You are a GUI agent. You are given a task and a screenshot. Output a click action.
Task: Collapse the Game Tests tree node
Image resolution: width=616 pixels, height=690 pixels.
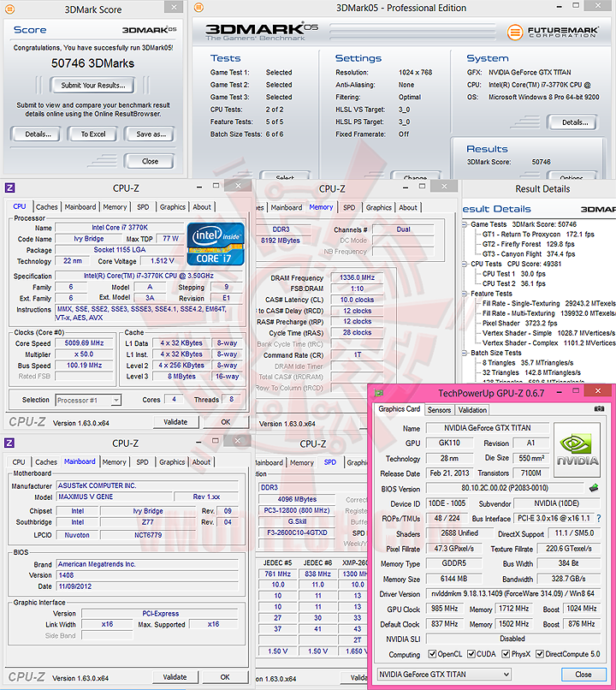click(x=465, y=224)
